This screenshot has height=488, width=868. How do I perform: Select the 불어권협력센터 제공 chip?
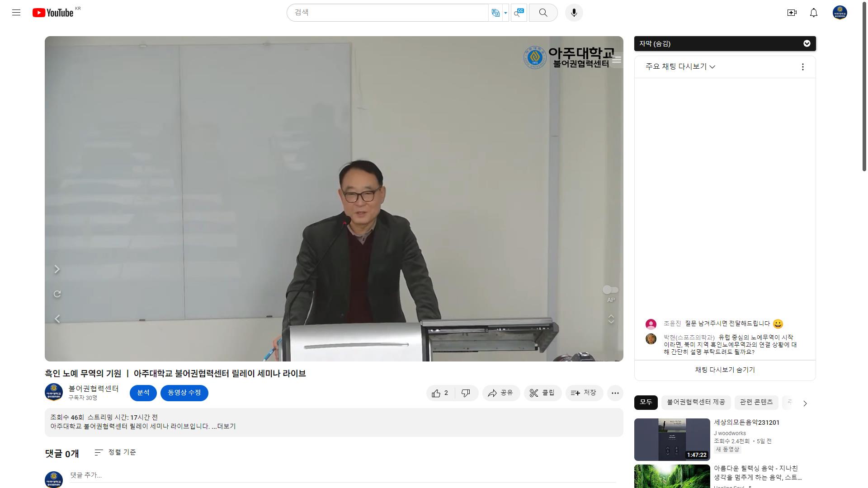click(696, 402)
